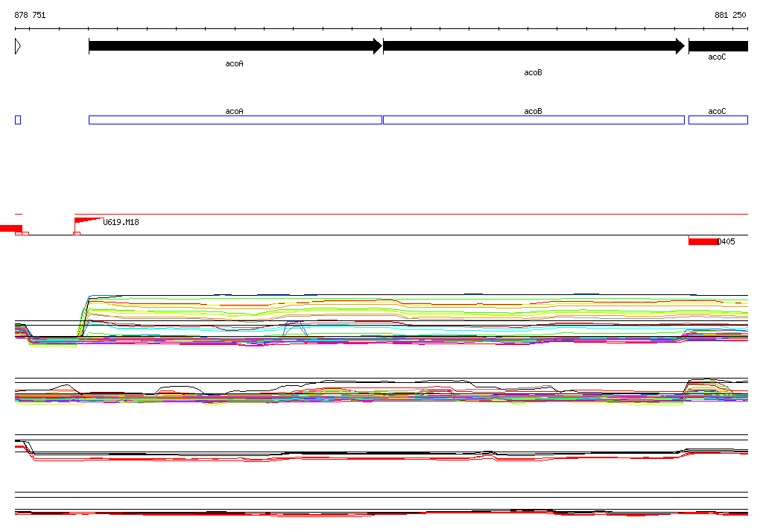Click the red D405 terminator block

coord(703,241)
